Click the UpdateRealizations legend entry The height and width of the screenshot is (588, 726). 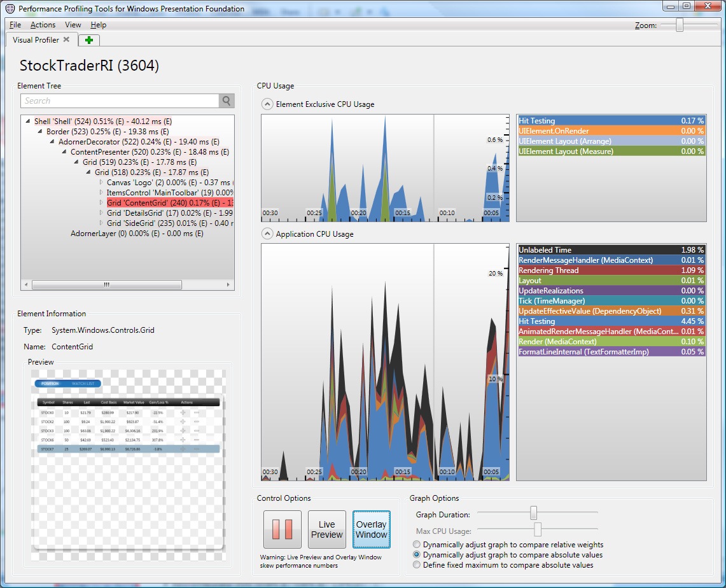[611, 291]
